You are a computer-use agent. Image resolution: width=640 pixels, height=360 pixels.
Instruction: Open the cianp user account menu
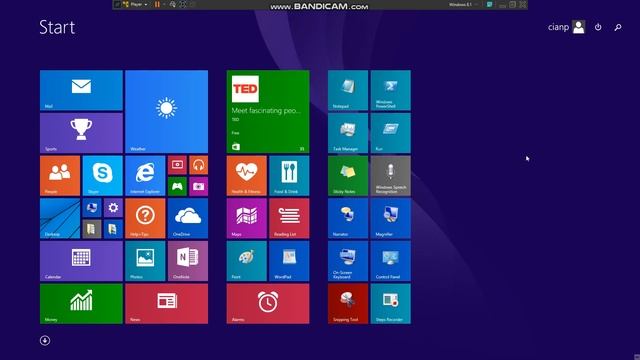(567, 27)
